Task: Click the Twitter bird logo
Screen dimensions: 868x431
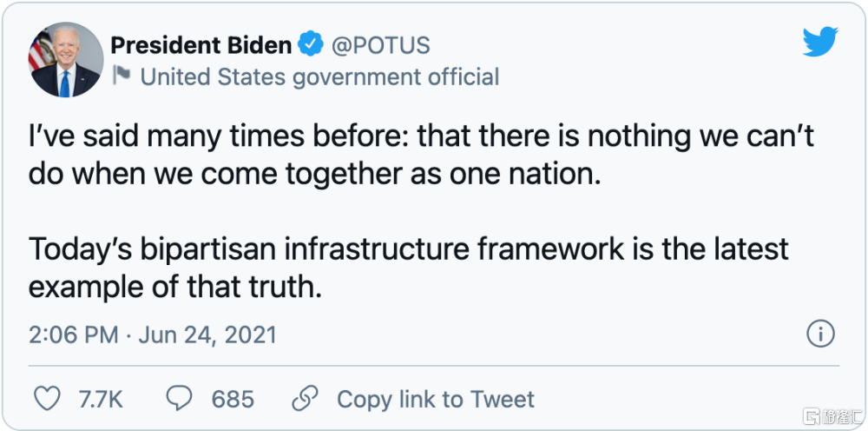Action: point(819,43)
